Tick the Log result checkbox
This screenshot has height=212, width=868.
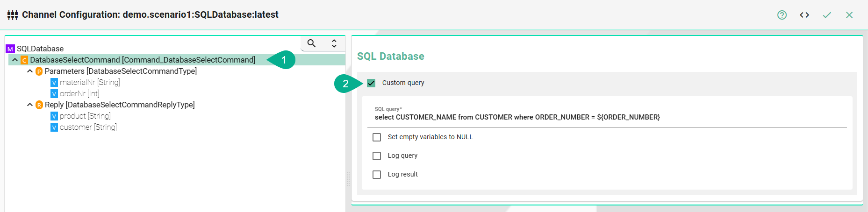(377, 175)
